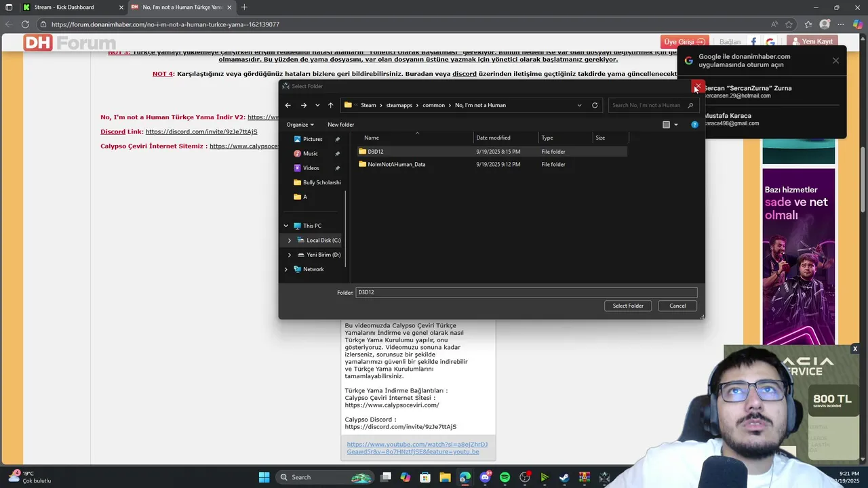
Task: Click the browser address bar URL
Action: click(165, 24)
